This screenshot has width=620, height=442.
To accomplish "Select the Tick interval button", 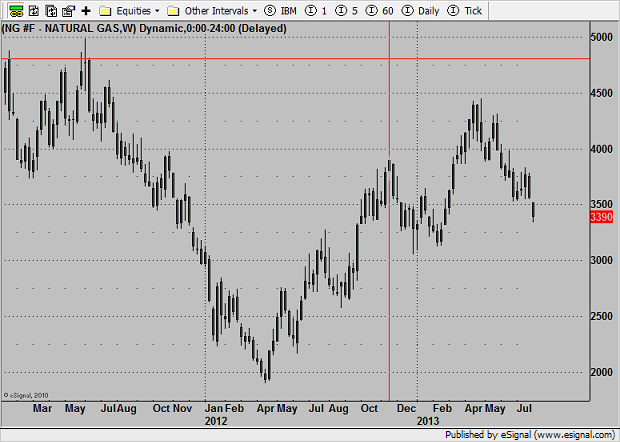I will [465, 11].
